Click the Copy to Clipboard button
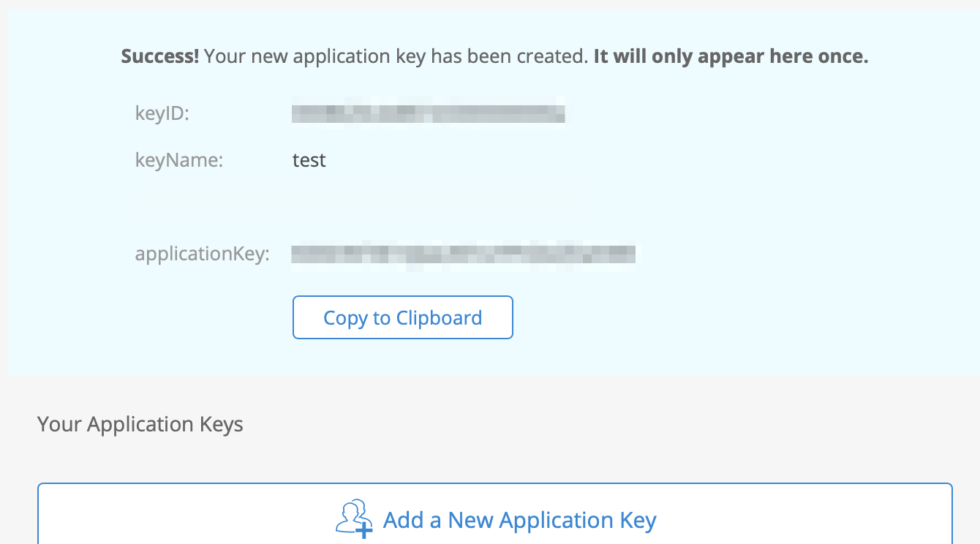980x544 pixels. [403, 317]
